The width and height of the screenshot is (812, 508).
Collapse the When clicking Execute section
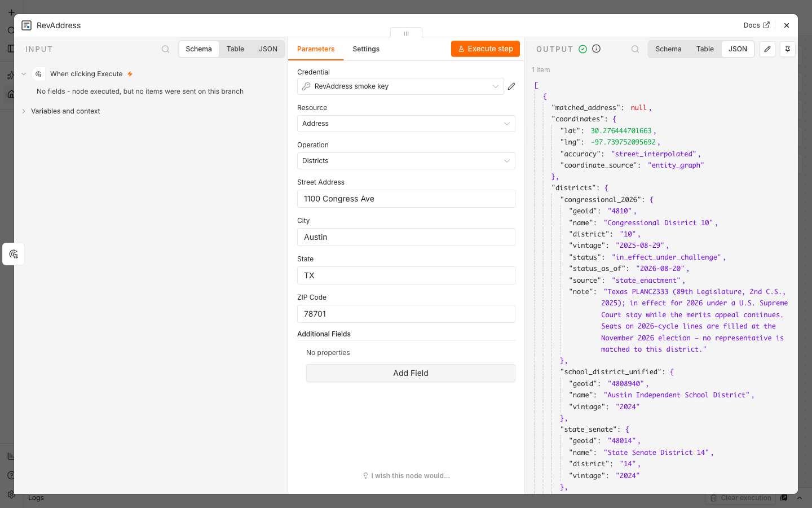pyautogui.click(x=24, y=74)
